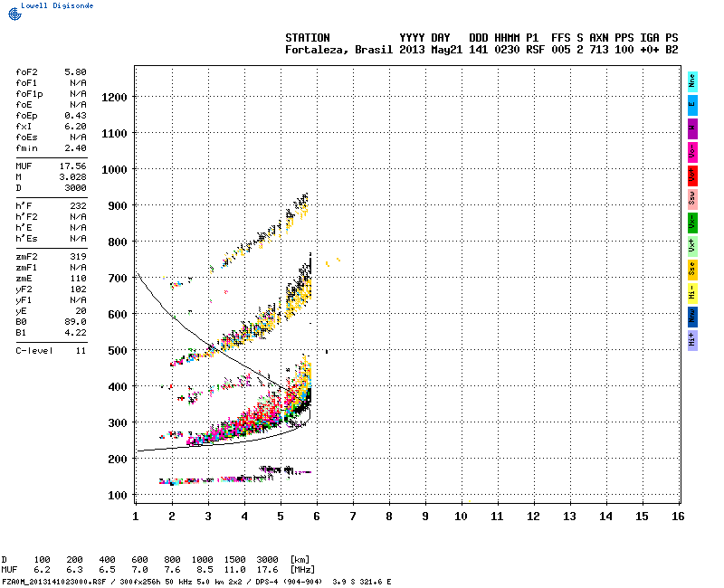
Task: Click the magenta Vo- legend swatch
Action: click(x=692, y=152)
